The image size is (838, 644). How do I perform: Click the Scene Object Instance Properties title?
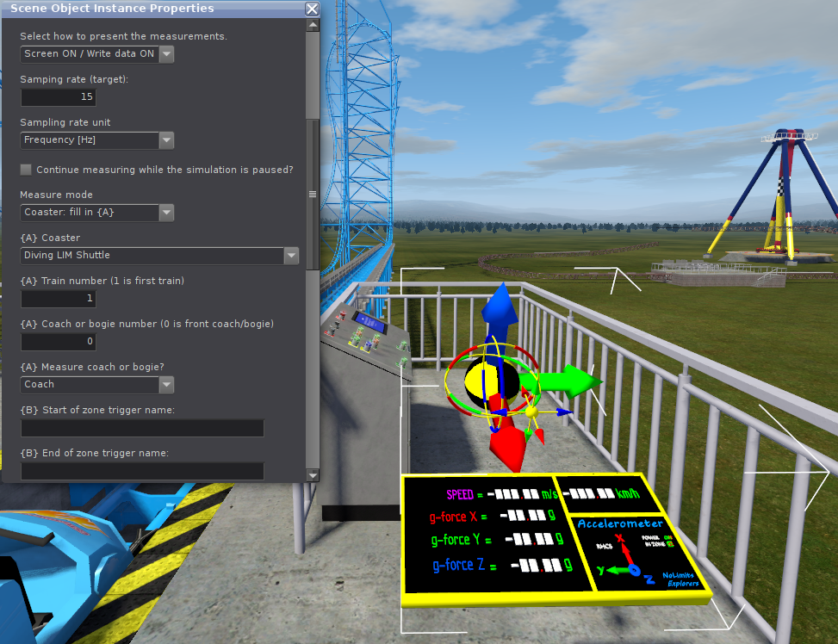click(x=112, y=9)
